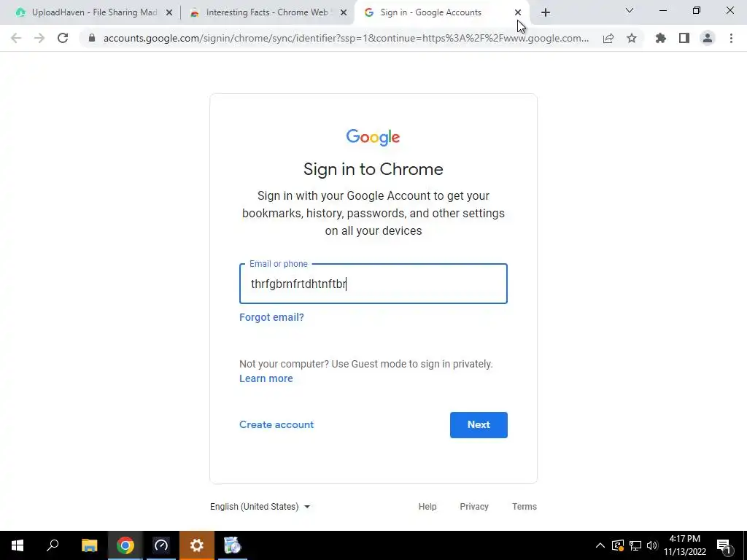Open File Explorer from the taskbar

click(x=89, y=545)
